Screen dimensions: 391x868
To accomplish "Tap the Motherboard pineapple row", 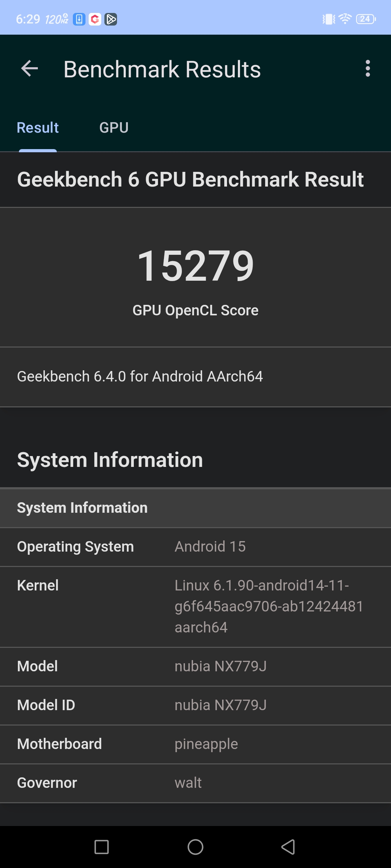I will click(195, 744).
